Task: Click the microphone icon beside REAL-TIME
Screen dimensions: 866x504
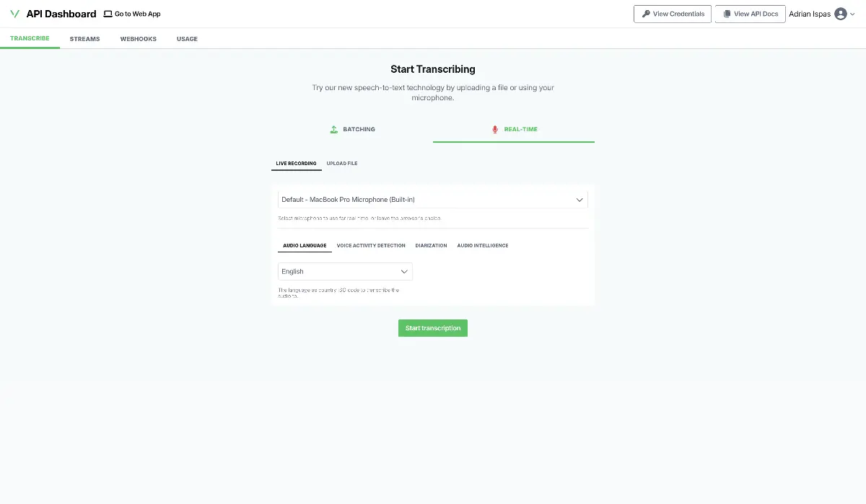Action: point(494,129)
